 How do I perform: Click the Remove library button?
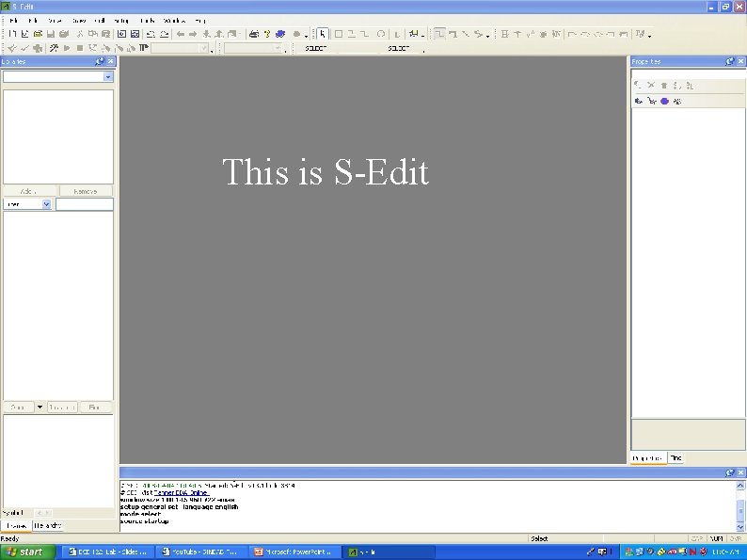pyautogui.click(x=86, y=191)
